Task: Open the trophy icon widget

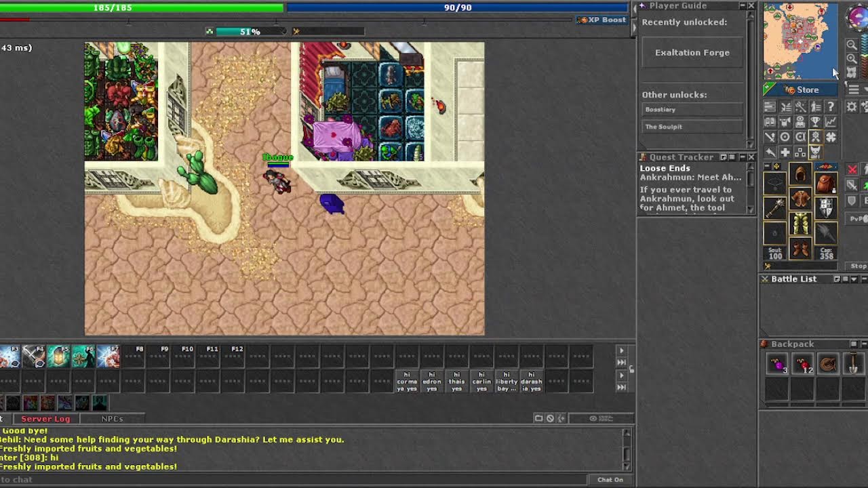Action: click(x=815, y=121)
